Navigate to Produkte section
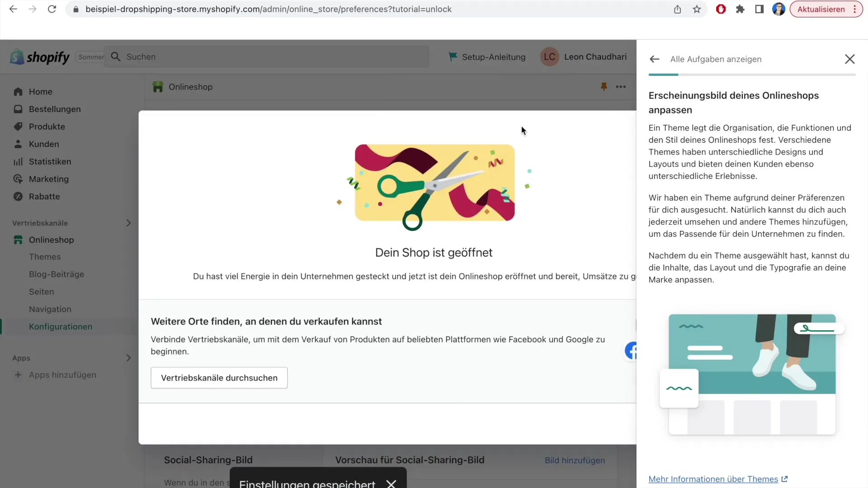 47,127
